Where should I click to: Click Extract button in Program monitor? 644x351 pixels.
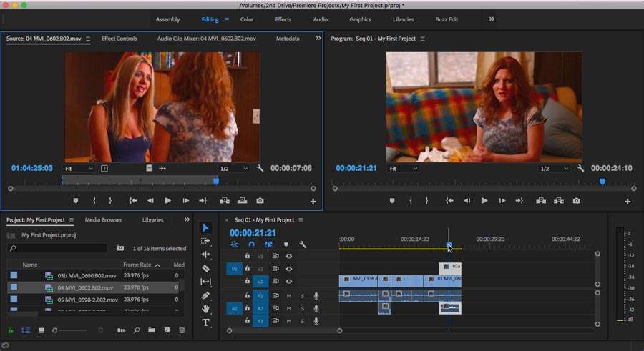tap(559, 201)
